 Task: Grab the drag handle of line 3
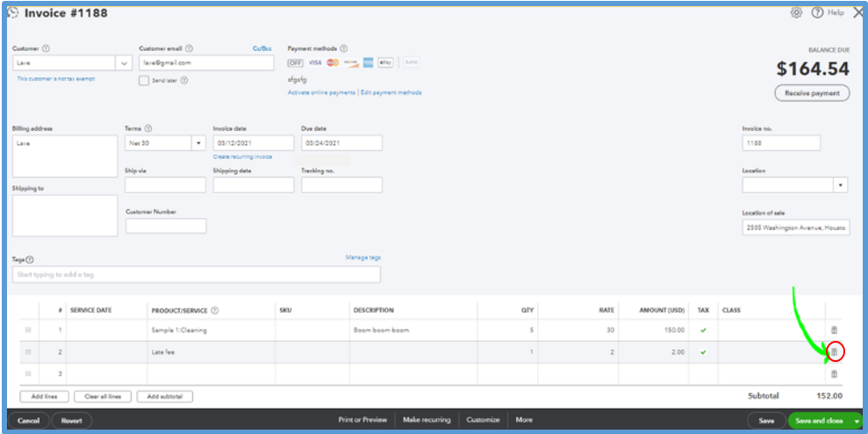[x=28, y=373]
